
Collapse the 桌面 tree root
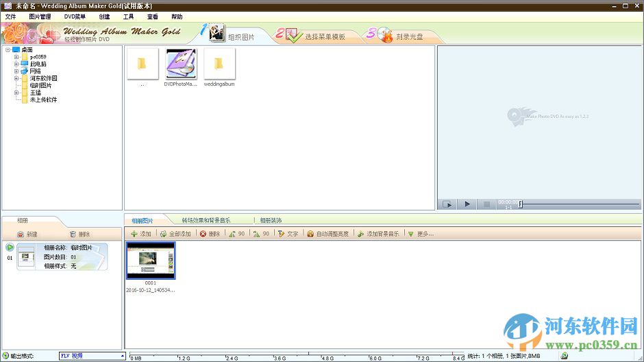8,50
